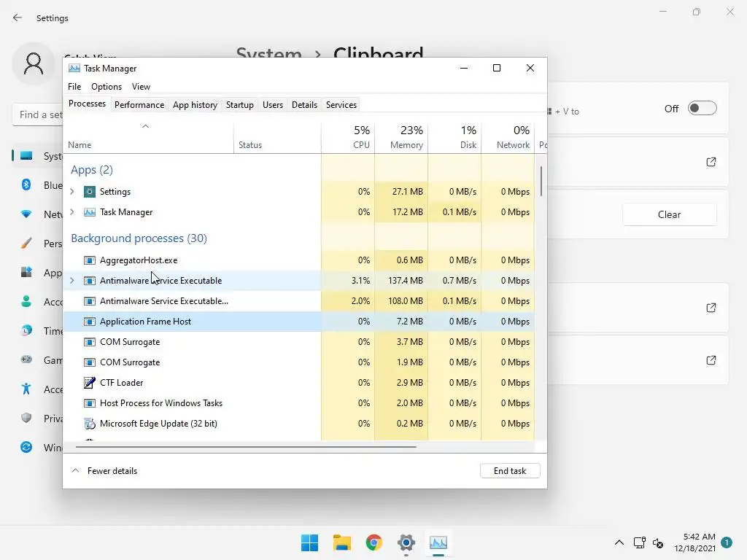Click the sort arrow above Name column
747x560 pixels.
click(146, 126)
